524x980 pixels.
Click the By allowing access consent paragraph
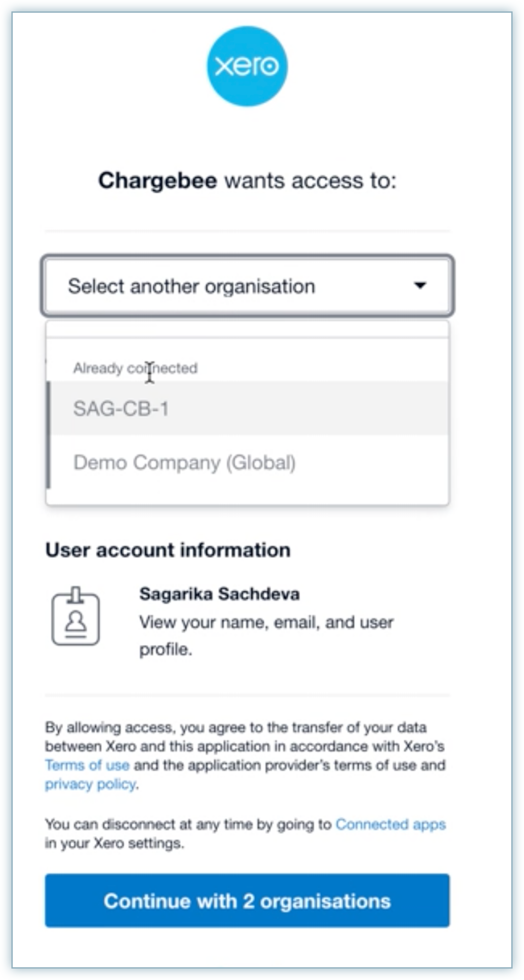click(243, 746)
